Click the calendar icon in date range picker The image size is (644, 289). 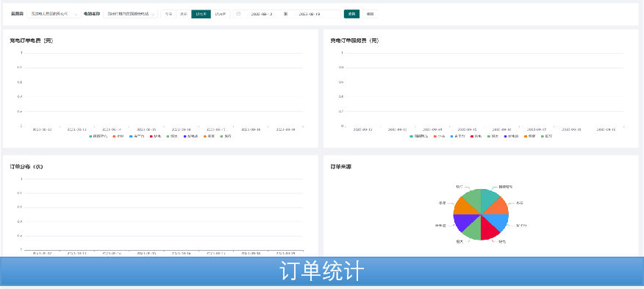(x=238, y=14)
